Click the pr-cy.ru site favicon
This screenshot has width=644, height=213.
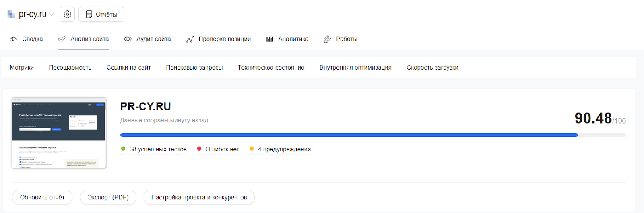coord(11,14)
